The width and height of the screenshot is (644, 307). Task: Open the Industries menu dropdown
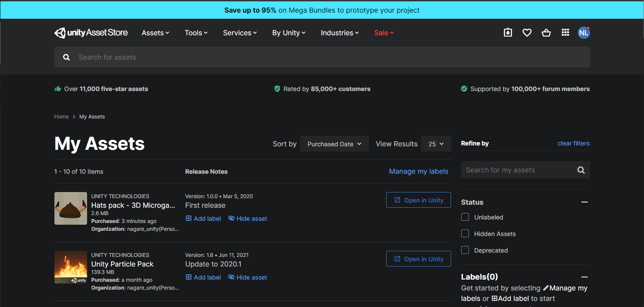[x=340, y=33]
